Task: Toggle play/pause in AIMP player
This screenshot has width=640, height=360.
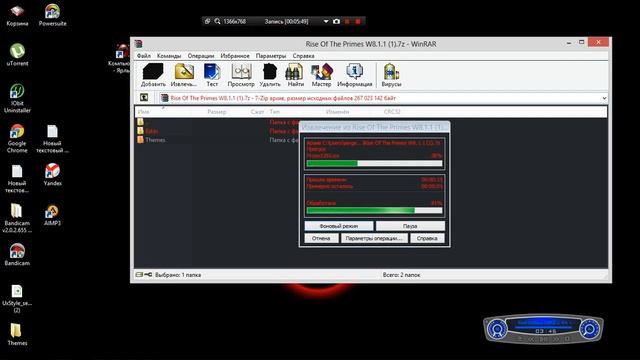Action: 543,338
